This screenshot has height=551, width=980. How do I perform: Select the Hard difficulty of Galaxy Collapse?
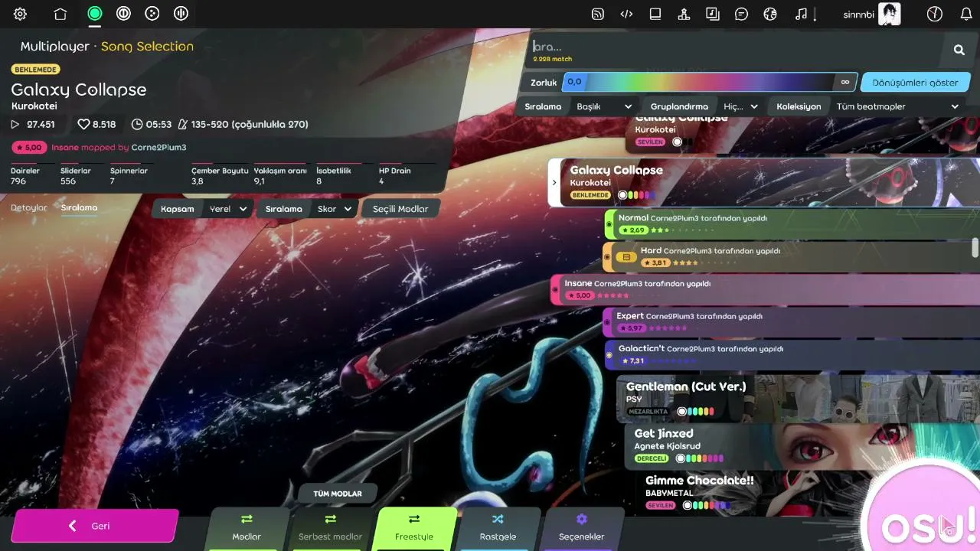tap(792, 257)
